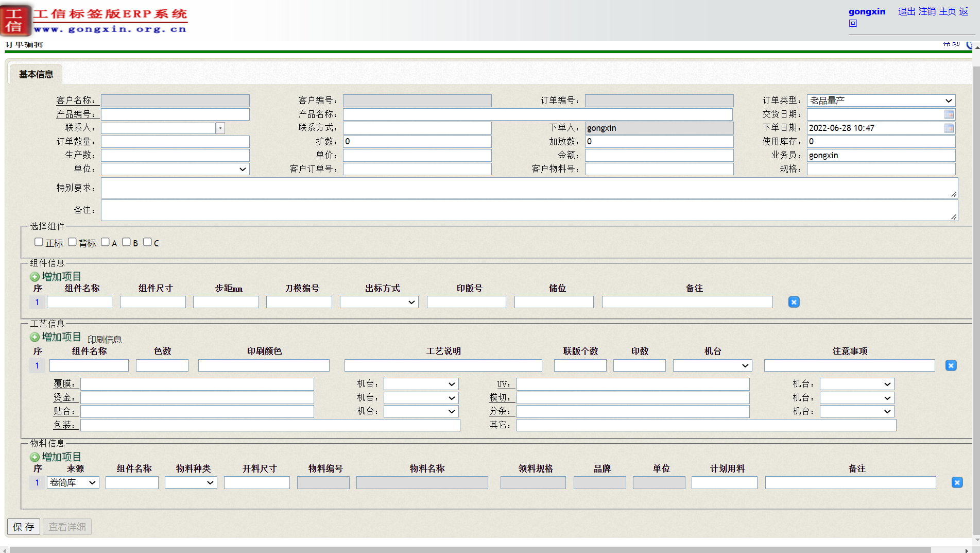Open the calendar picker for 下单日期
The image size is (980, 553).
pyautogui.click(x=950, y=128)
